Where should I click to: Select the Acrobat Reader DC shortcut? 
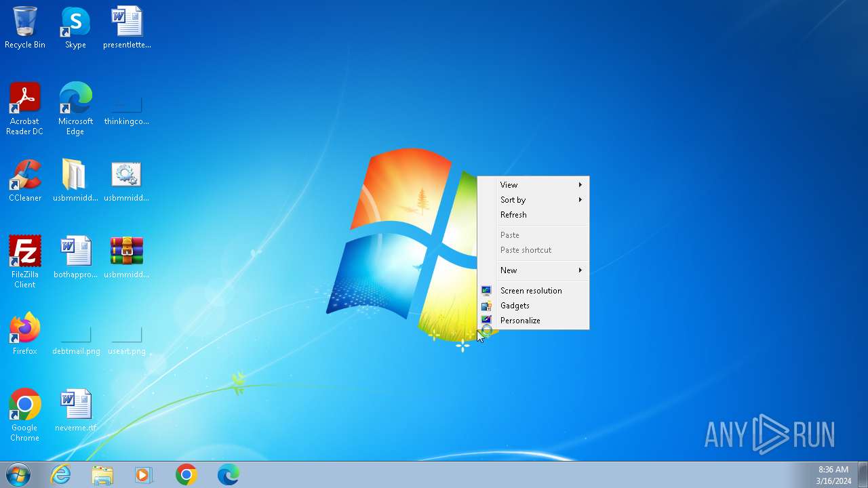click(25, 109)
